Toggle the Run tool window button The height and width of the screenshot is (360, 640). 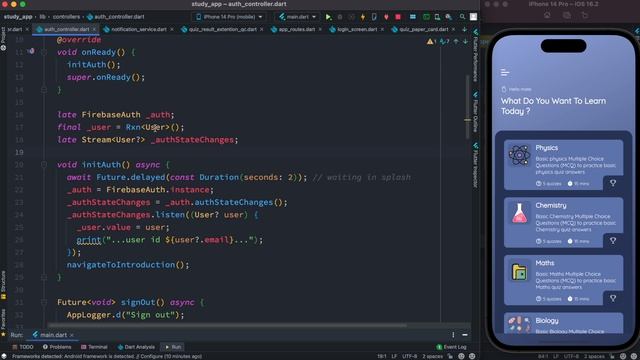[173, 347]
